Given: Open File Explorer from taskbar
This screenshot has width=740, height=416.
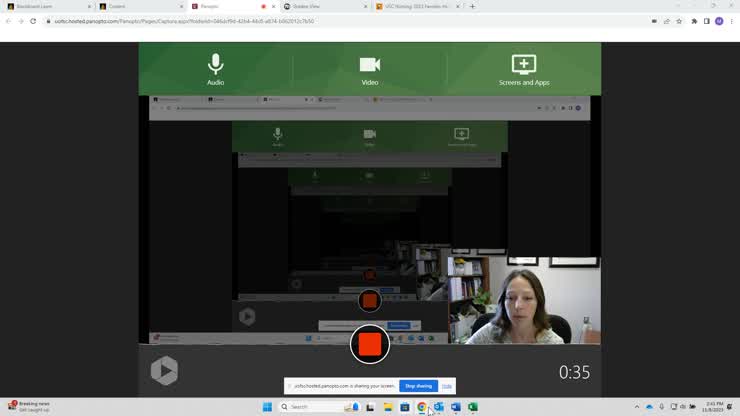Looking at the screenshot, I should click(387, 407).
